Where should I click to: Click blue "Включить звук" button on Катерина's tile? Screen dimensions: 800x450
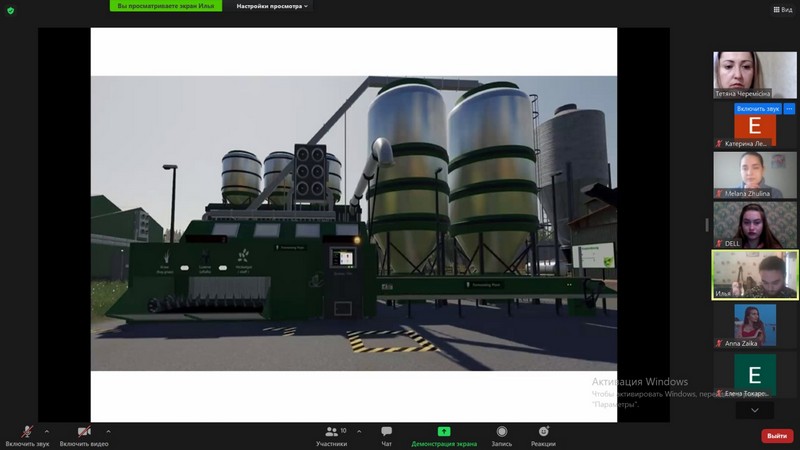coord(758,109)
